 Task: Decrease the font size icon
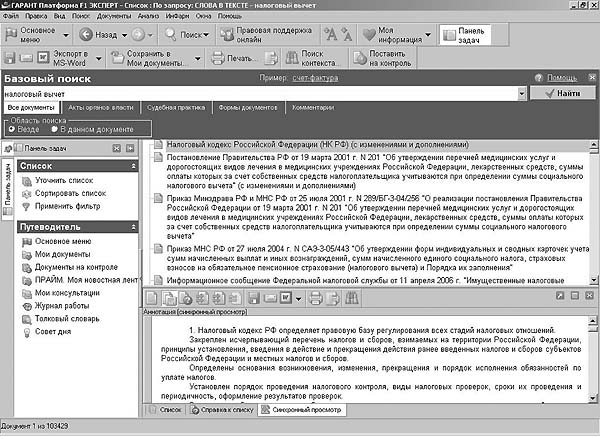pyautogui.click(x=347, y=35)
